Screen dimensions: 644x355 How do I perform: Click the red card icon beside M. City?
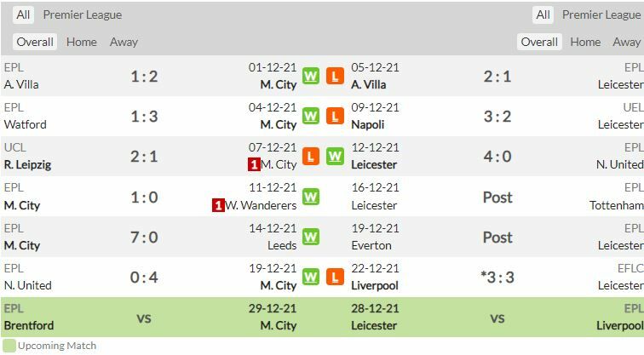click(x=254, y=164)
